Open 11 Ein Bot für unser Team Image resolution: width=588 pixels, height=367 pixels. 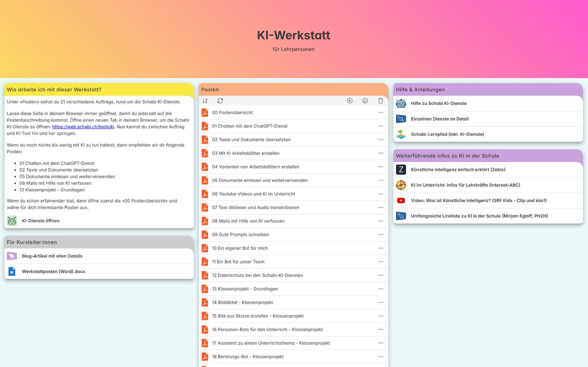click(x=238, y=262)
